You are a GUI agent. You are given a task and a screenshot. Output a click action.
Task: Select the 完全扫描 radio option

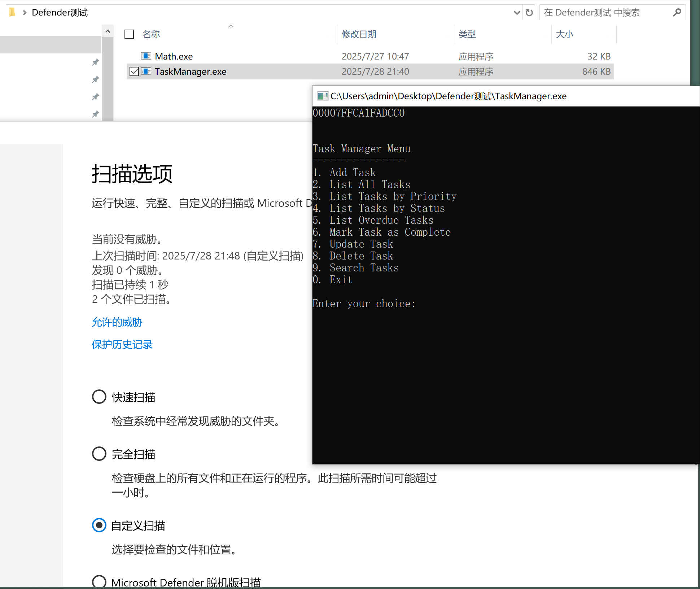[x=99, y=454]
